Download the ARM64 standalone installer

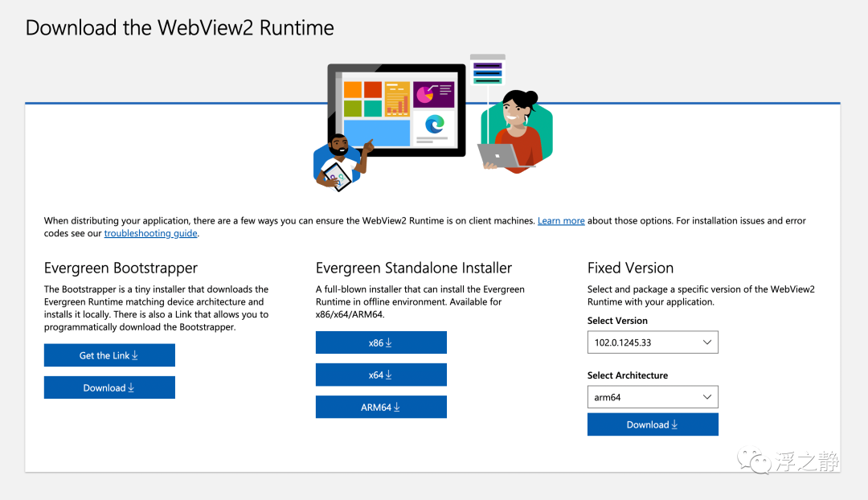pos(381,407)
